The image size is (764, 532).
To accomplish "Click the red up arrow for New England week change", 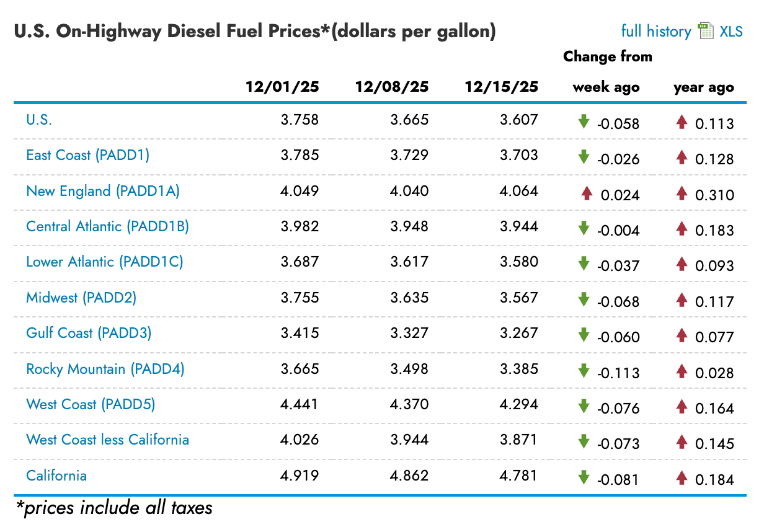I will click(x=587, y=193).
